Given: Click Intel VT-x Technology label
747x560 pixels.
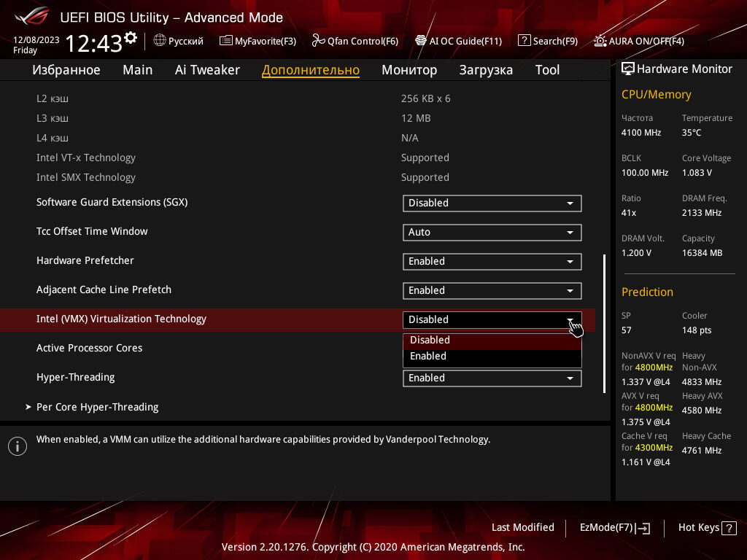Looking at the screenshot, I should pyautogui.click(x=86, y=157).
